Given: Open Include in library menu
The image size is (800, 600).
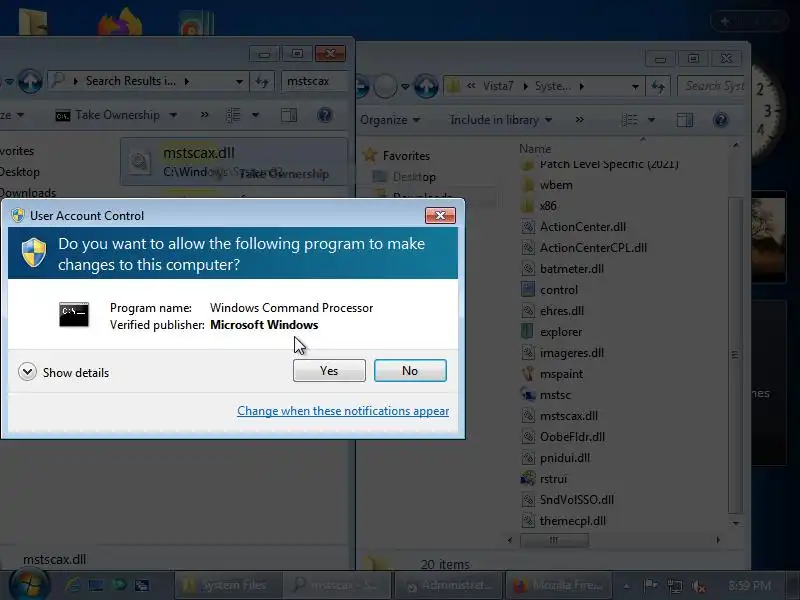Looking at the screenshot, I should tap(501, 120).
